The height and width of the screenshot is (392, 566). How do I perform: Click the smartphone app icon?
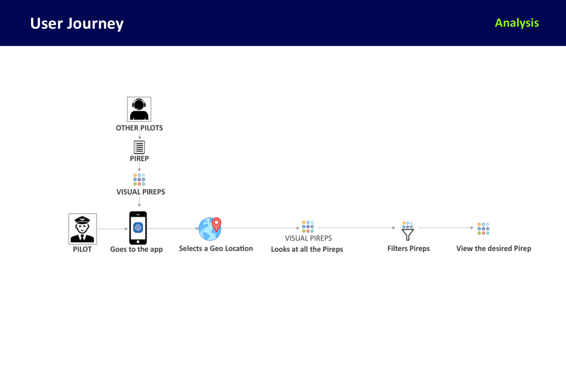(138, 228)
